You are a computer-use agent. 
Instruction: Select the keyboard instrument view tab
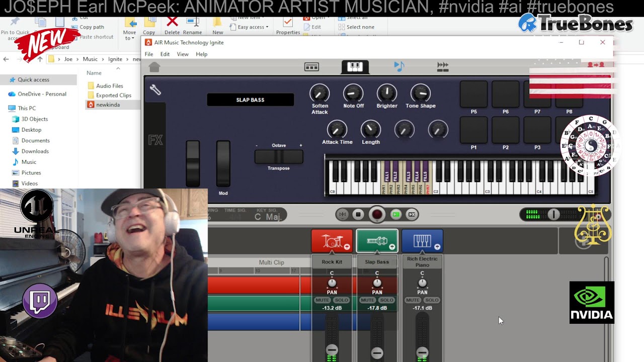[355, 67]
